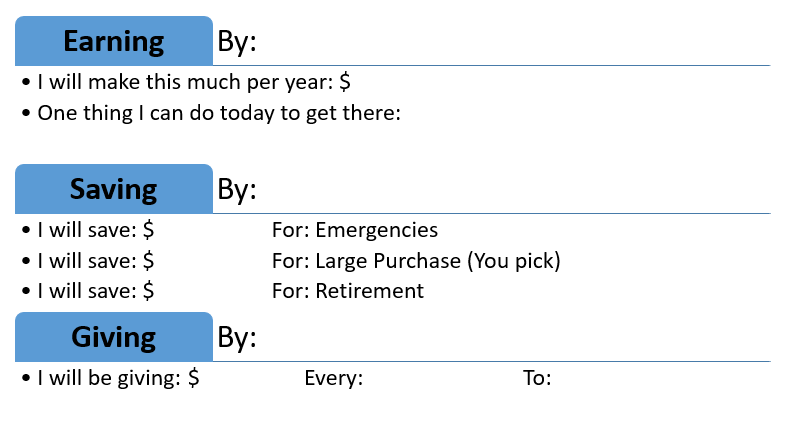789x426 pixels.
Task: Click "I will save: $" in Retirement row
Action: (x=95, y=291)
